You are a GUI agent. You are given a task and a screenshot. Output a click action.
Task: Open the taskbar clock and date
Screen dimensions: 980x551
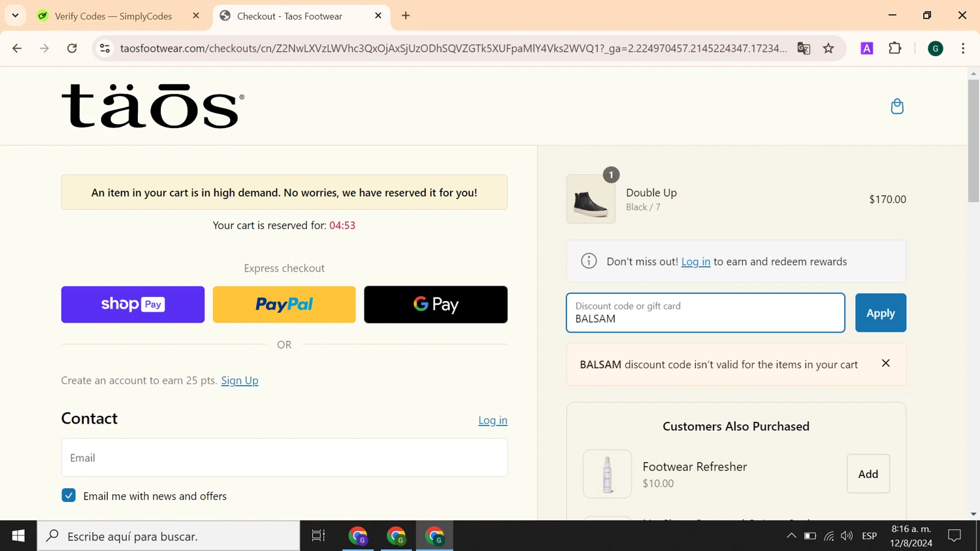pos(911,536)
